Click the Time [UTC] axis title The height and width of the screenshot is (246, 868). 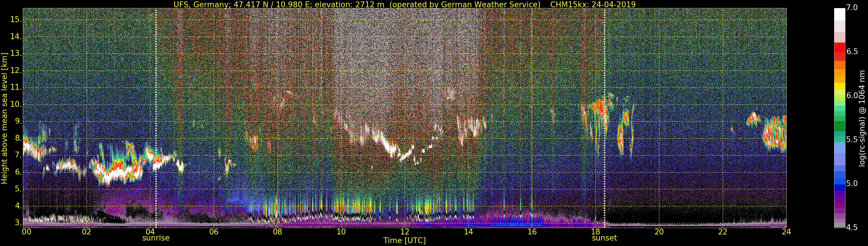click(405, 241)
